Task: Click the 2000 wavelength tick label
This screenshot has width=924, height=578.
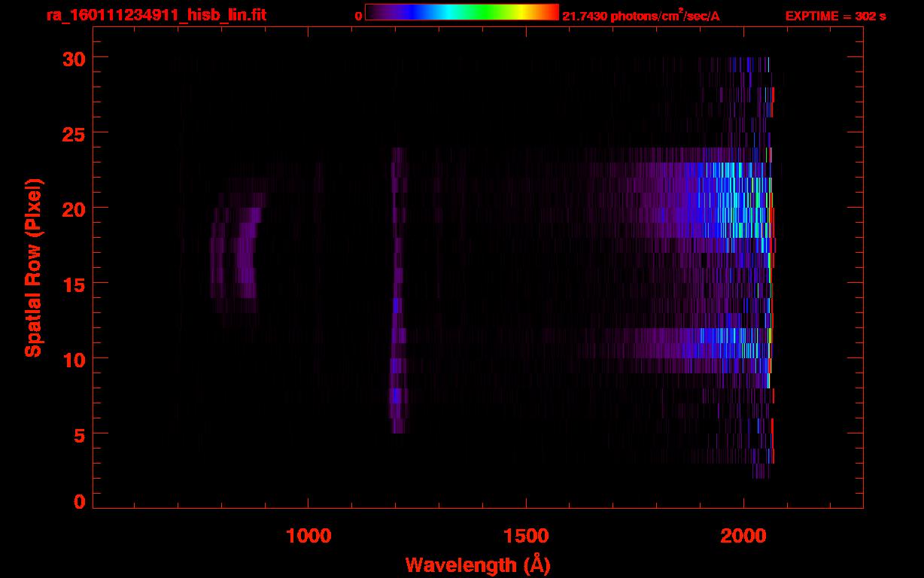Action: [743, 536]
